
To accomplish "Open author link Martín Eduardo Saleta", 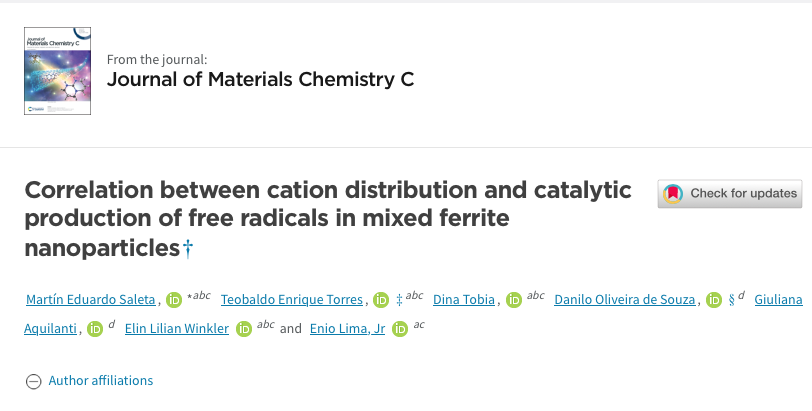I will click(91, 300).
